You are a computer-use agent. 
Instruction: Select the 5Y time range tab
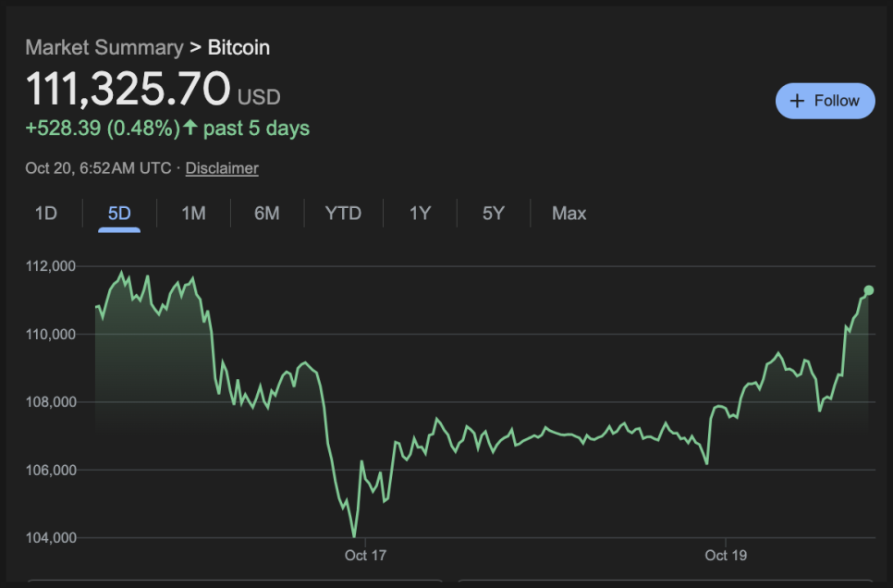[494, 214]
